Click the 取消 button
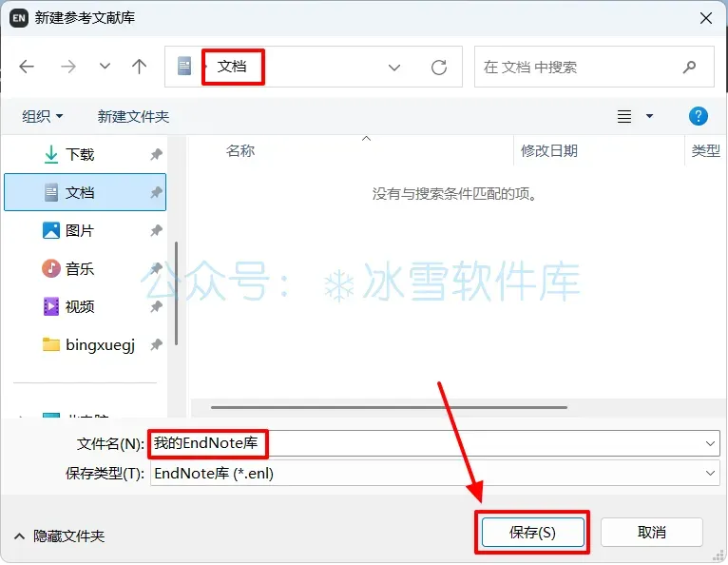The height and width of the screenshot is (565, 728). tap(651, 533)
